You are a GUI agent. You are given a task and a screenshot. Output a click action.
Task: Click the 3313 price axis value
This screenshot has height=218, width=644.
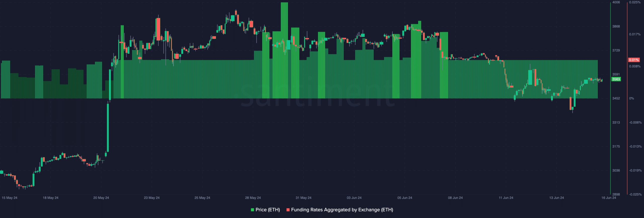[x=616, y=122]
